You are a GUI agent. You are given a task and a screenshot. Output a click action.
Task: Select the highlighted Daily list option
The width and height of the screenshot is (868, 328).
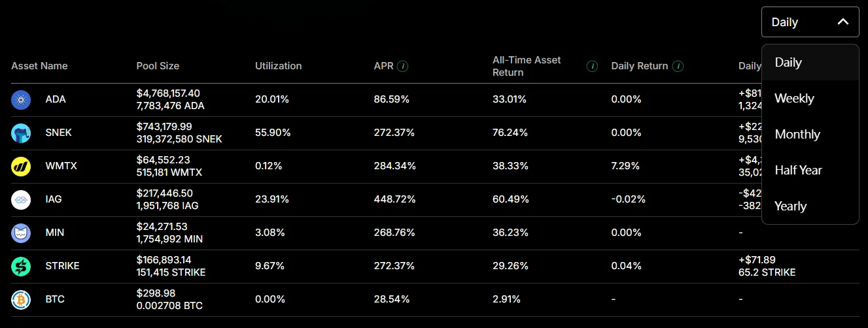(x=788, y=63)
